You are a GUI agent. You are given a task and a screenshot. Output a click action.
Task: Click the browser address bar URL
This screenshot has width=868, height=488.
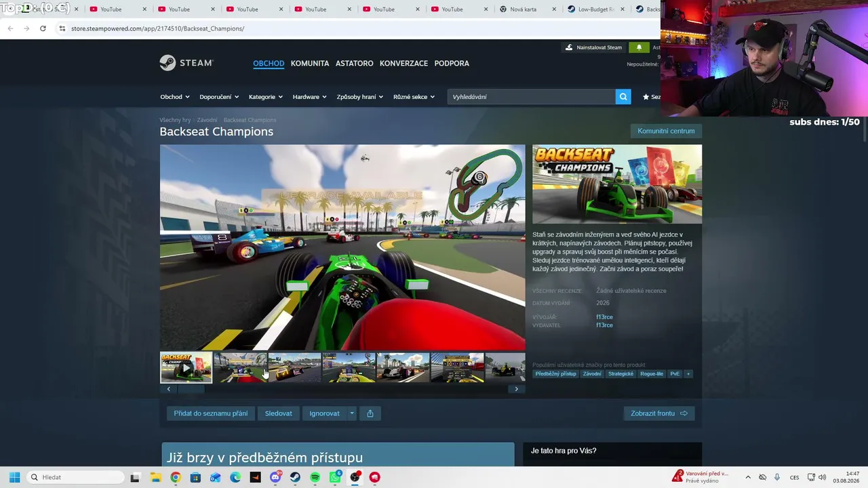pyautogui.click(x=157, y=28)
